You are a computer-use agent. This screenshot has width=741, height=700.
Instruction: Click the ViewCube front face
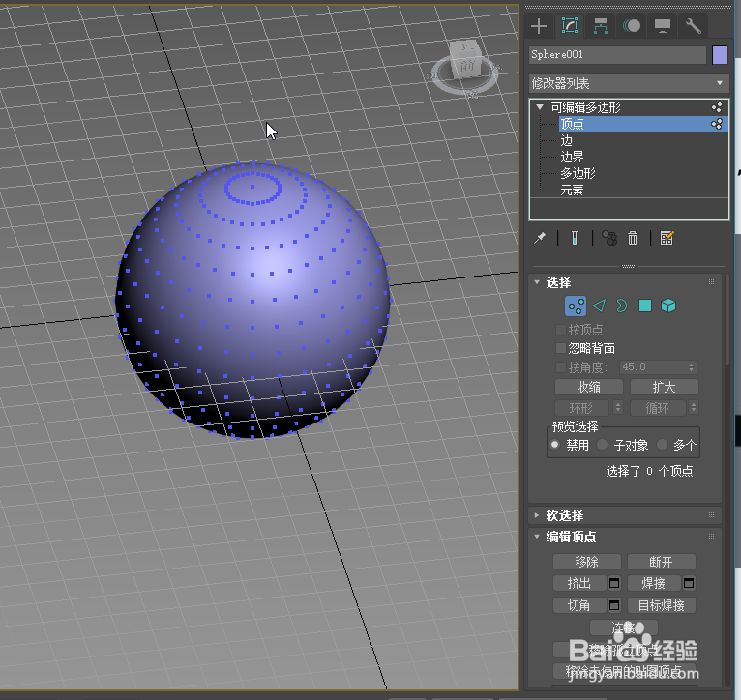point(466,68)
